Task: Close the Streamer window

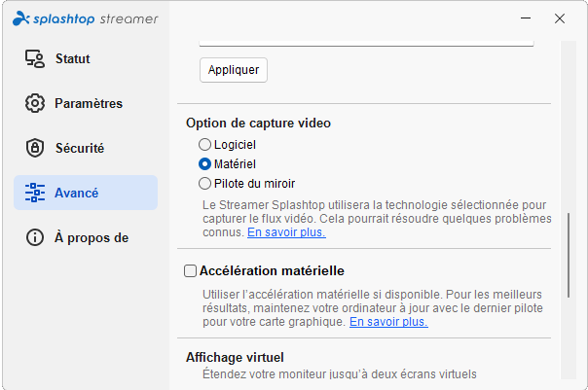Action: [x=560, y=18]
